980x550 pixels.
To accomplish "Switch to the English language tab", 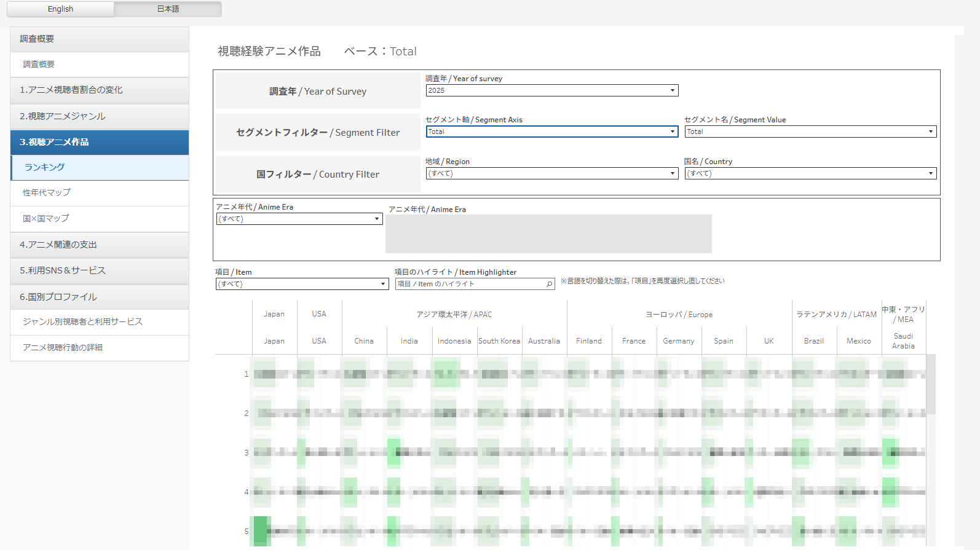I will coord(60,9).
